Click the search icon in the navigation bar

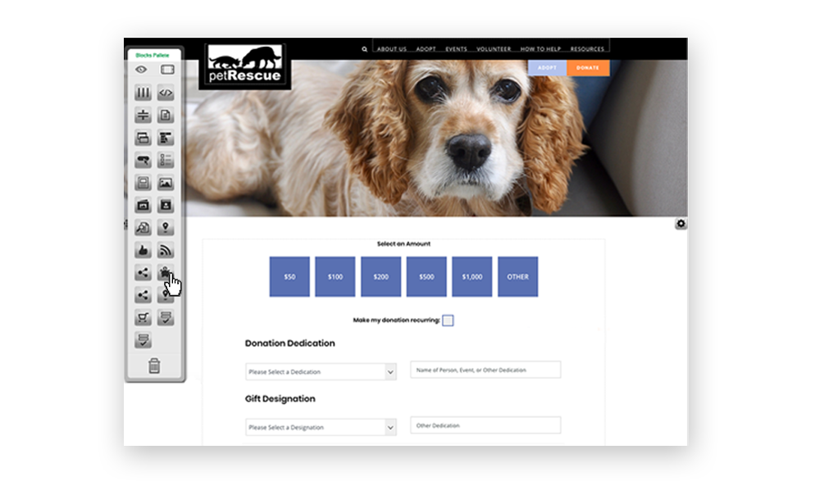coord(364,48)
